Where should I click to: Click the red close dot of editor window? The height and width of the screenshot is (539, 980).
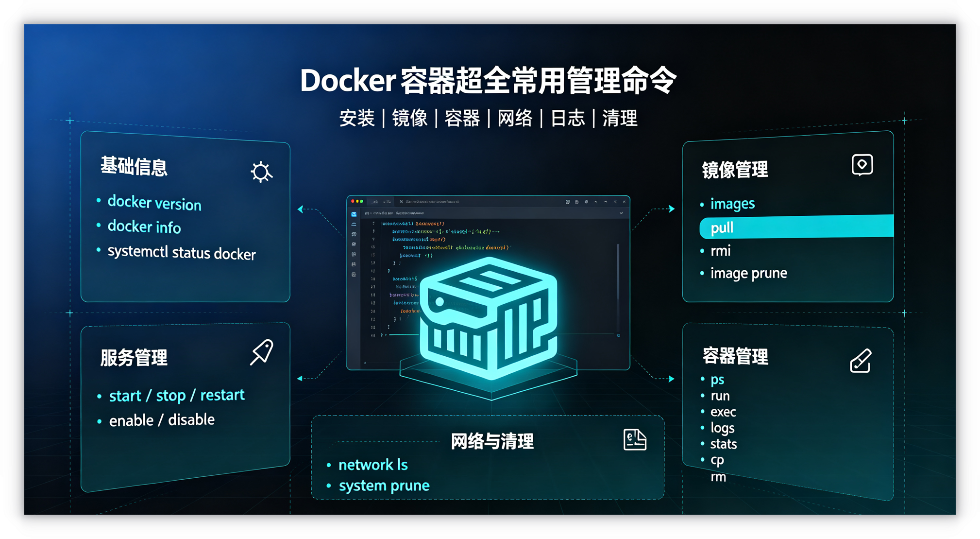pyautogui.click(x=353, y=201)
